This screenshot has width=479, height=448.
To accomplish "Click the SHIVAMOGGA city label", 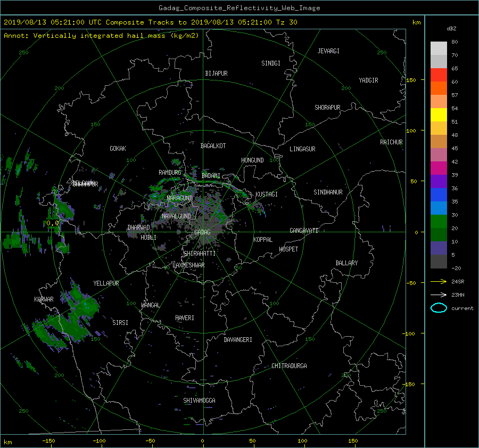I will 199,401.
